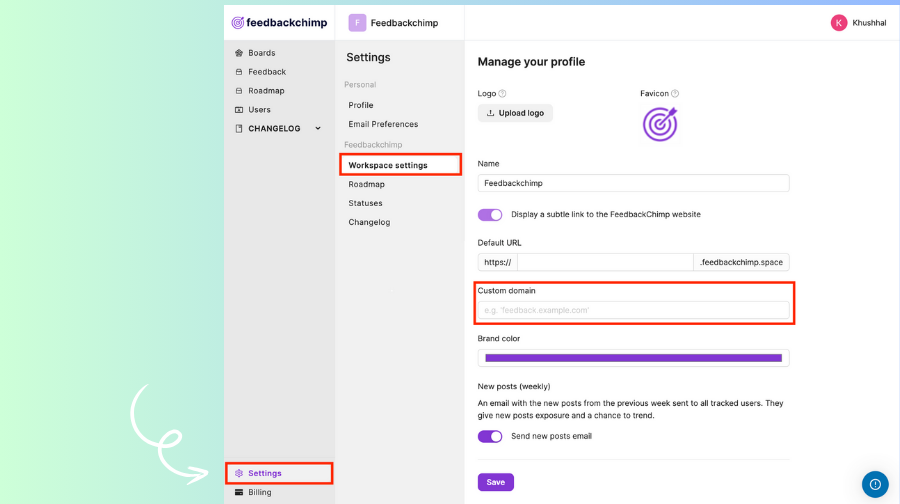Open the Khushhal user account menu
Viewport: 900px width, 504px height.
click(x=858, y=23)
